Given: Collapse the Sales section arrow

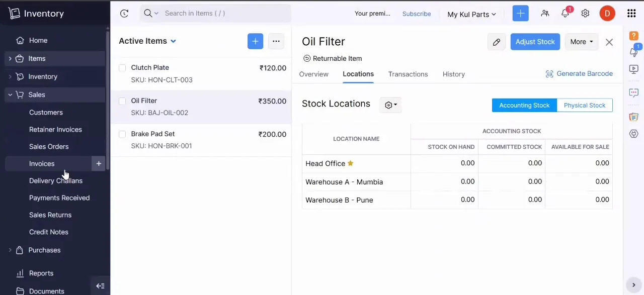Looking at the screenshot, I should point(10,95).
